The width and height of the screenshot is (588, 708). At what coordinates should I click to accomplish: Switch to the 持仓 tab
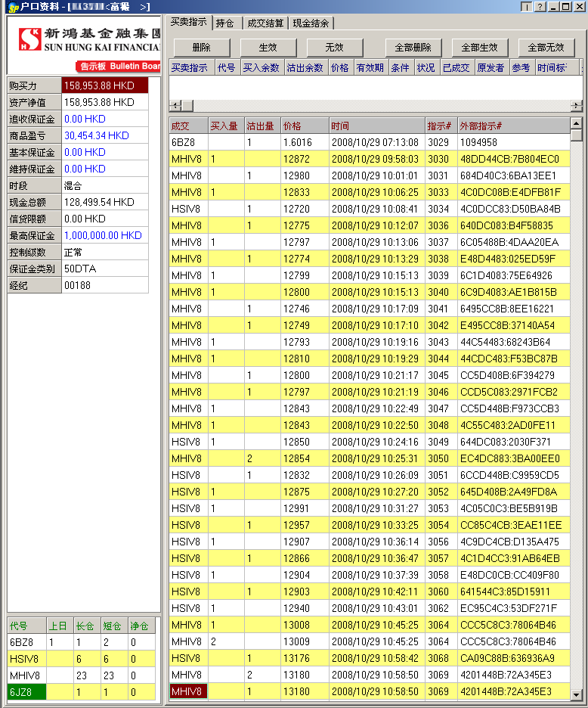point(226,23)
